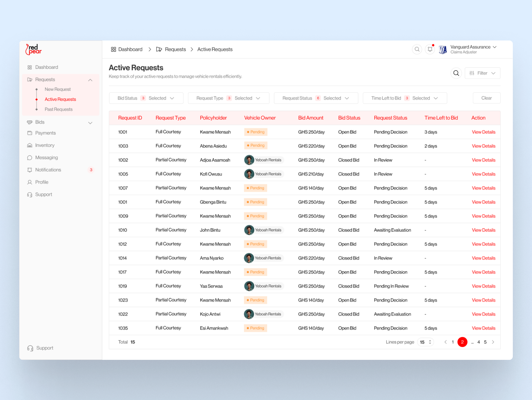Screen dimensions: 532x400
Task: Click the Clear button to reset filters
Action: (486, 98)
